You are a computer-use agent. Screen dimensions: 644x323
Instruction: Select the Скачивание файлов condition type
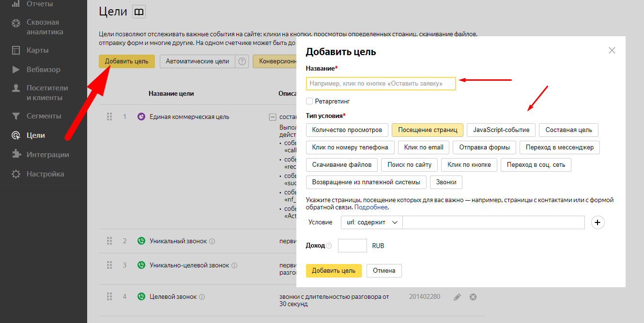pos(342,164)
